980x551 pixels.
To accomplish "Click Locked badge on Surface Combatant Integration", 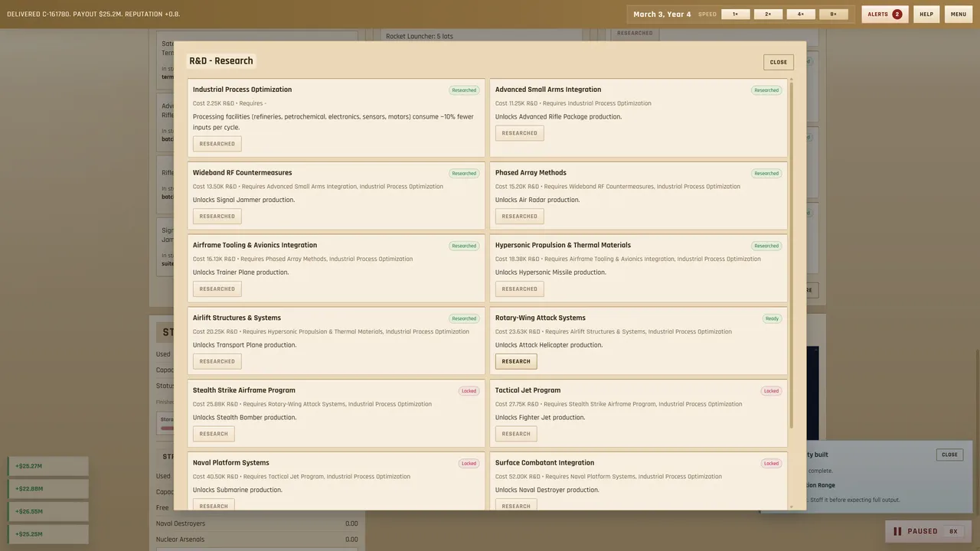I will click(x=771, y=464).
